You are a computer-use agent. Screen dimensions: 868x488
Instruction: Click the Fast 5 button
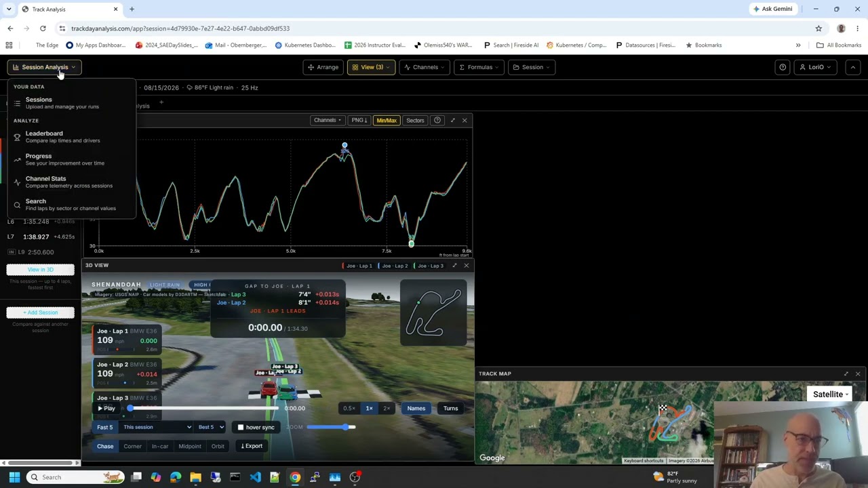104,427
